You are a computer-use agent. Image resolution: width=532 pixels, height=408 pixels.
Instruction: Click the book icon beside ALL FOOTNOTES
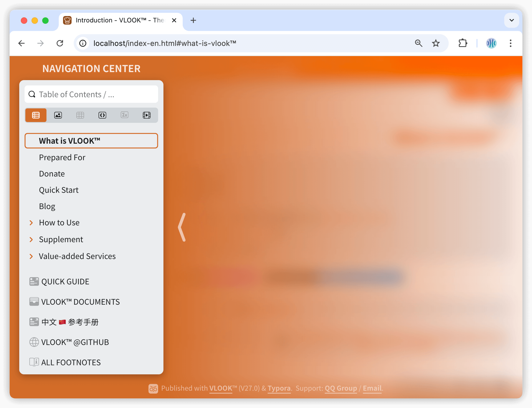[x=34, y=362]
